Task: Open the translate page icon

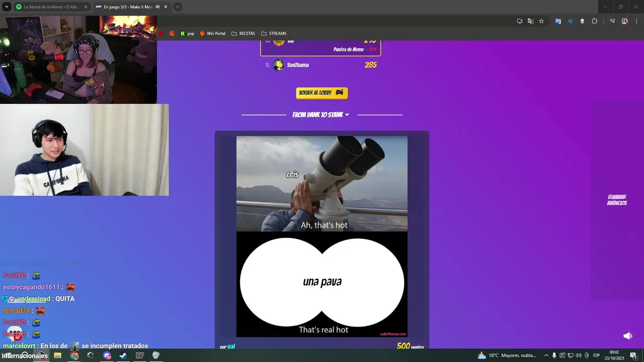Action: (530, 21)
